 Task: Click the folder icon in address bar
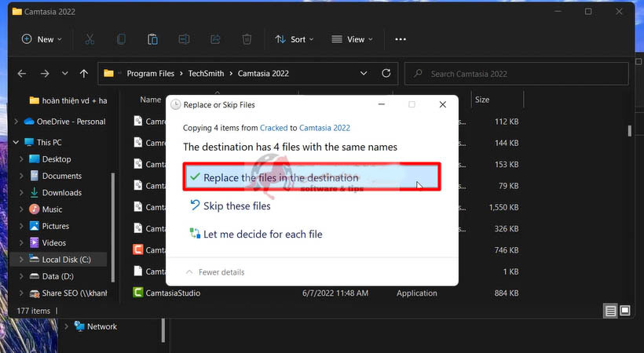(109, 74)
